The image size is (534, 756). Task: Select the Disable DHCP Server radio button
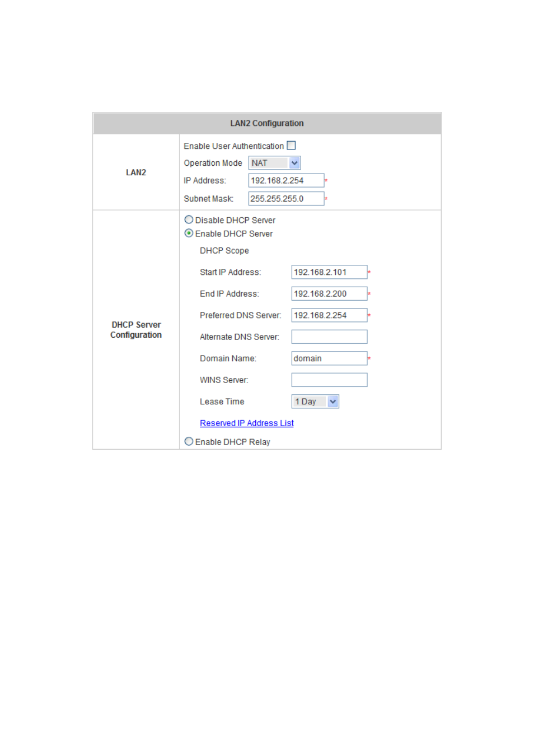(x=189, y=220)
